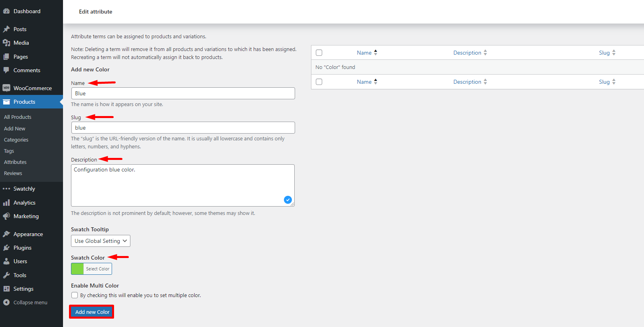644x327 pixels.
Task: Click the Posts pushpin icon
Action: click(x=6, y=29)
